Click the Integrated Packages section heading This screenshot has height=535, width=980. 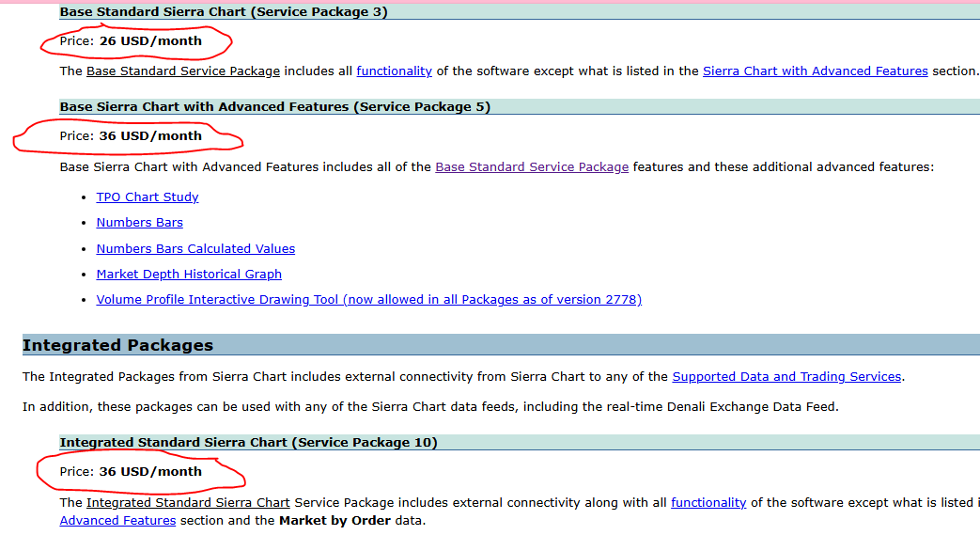[117, 345]
